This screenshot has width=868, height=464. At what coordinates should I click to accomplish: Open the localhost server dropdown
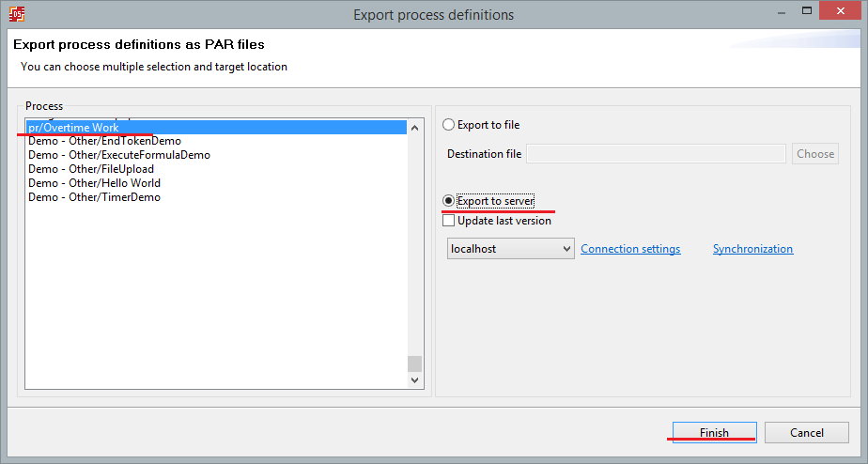511,249
